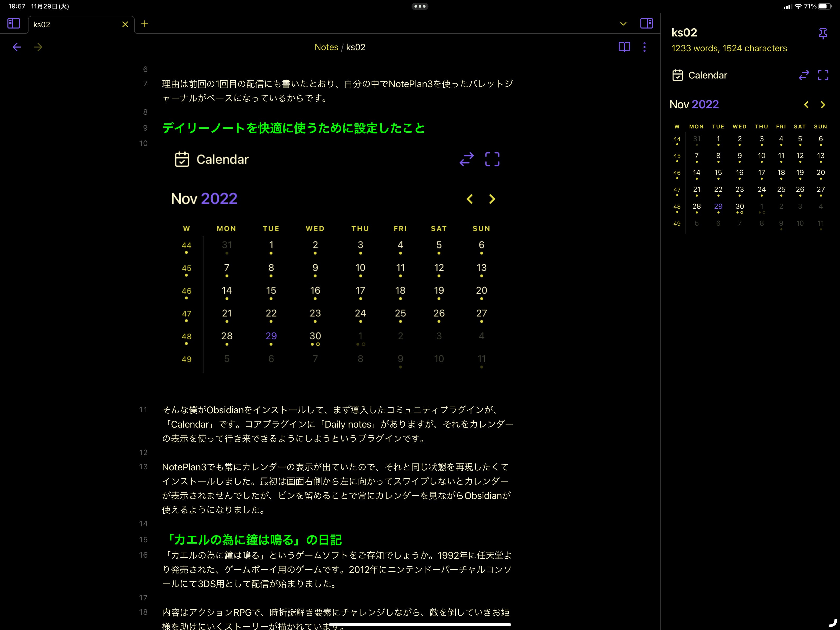This screenshot has width=840, height=630.
Task: Click swap arrows icon in sidebar Calendar
Action: tap(804, 75)
